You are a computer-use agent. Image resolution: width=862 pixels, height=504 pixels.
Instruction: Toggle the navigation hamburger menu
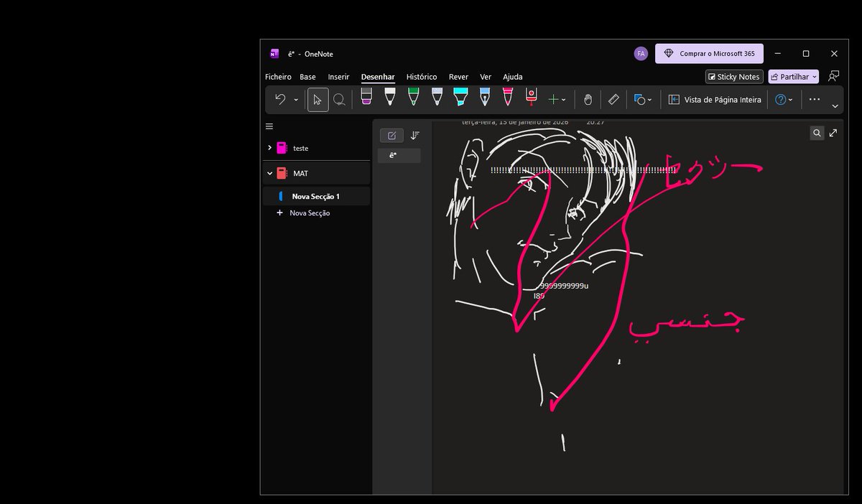269,126
